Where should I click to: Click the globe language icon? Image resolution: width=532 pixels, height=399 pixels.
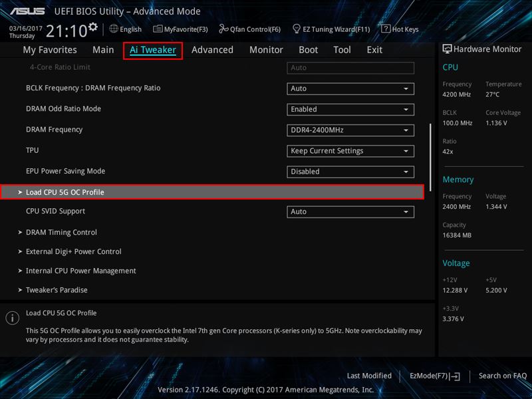(114, 29)
